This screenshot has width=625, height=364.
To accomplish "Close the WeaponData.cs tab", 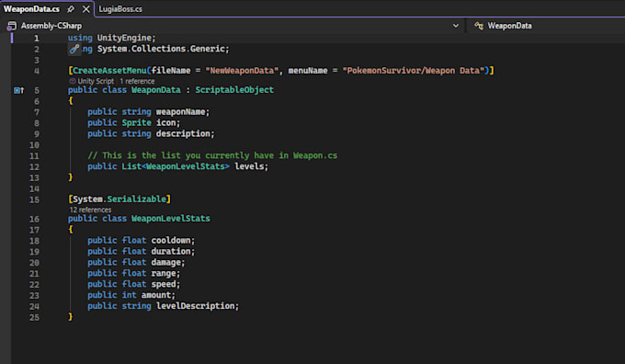I will [x=85, y=9].
